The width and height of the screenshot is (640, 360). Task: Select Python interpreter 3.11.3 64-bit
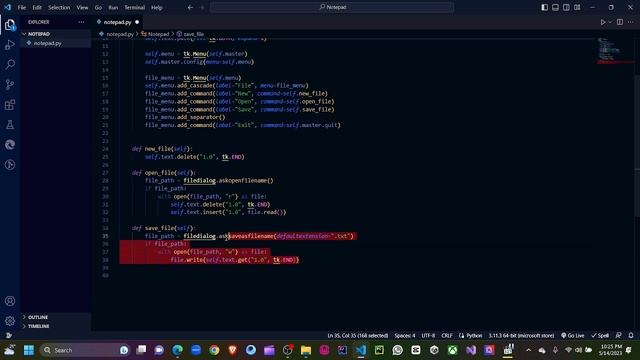click(521, 336)
